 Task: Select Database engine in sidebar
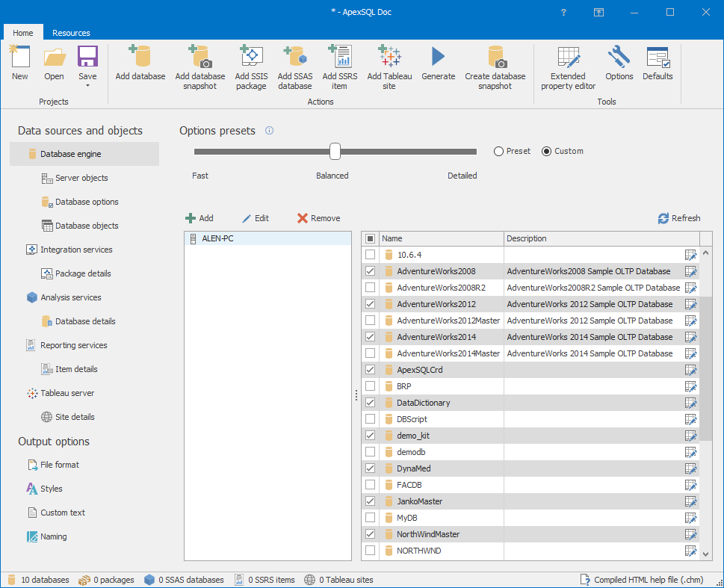[84, 154]
